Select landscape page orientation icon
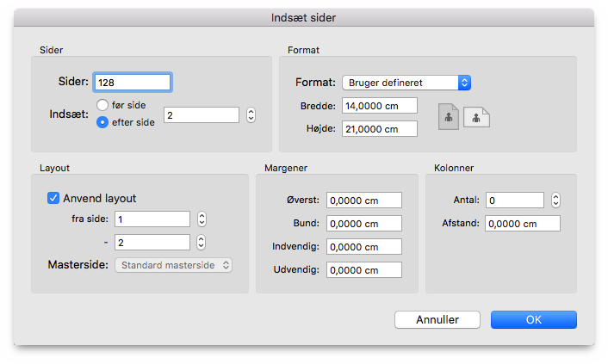Viewport: 608px width, 364px height. [476, 117]
